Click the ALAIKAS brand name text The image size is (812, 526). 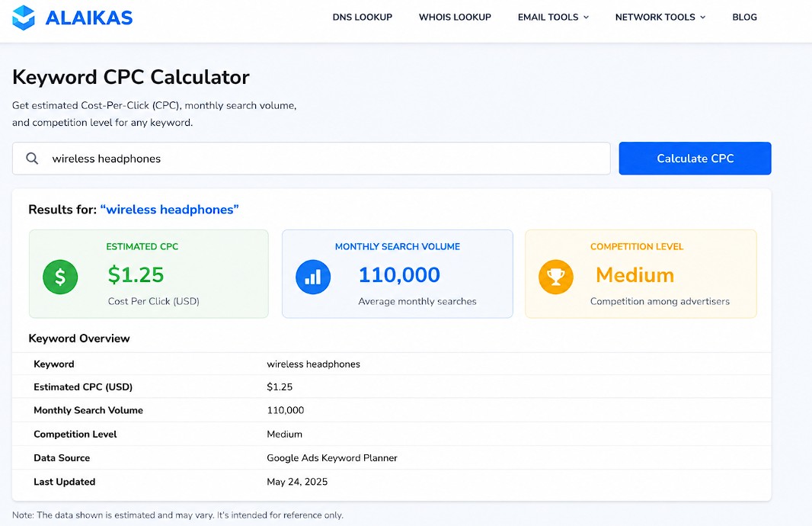(x=89, y=18)
